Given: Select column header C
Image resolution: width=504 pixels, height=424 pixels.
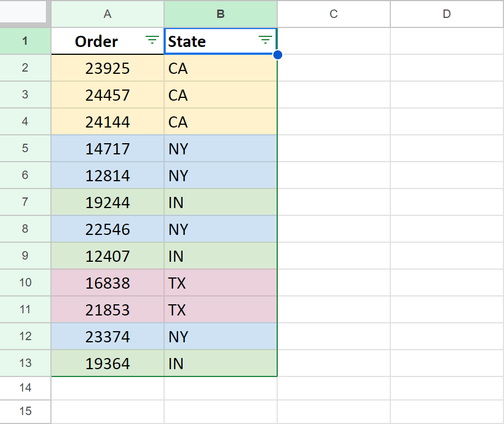Looking at the screenshot, I should pos(333,14).
